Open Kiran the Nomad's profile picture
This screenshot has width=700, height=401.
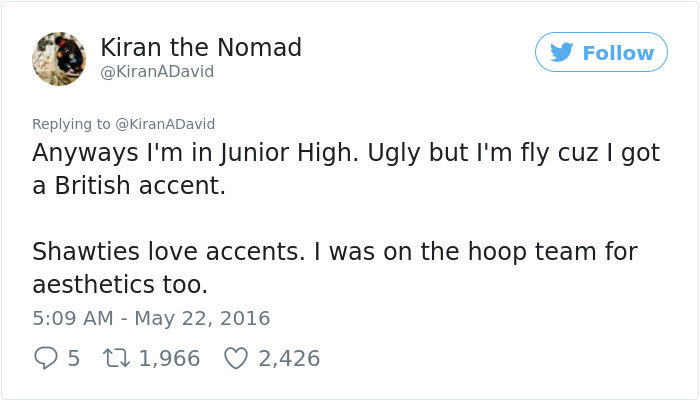coord(59,58)
